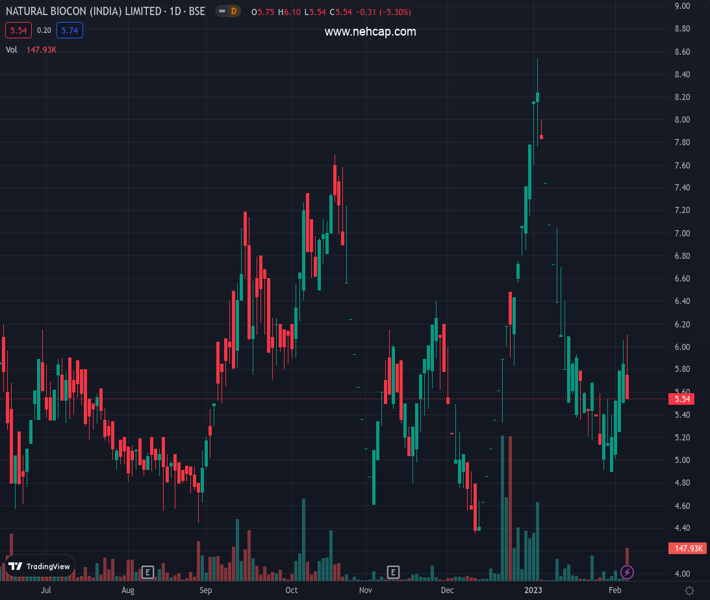Image resolution: width=710 pixels, height=600 pixels.
Task: Open the earnings marker near November
Action: pos(393,572)
